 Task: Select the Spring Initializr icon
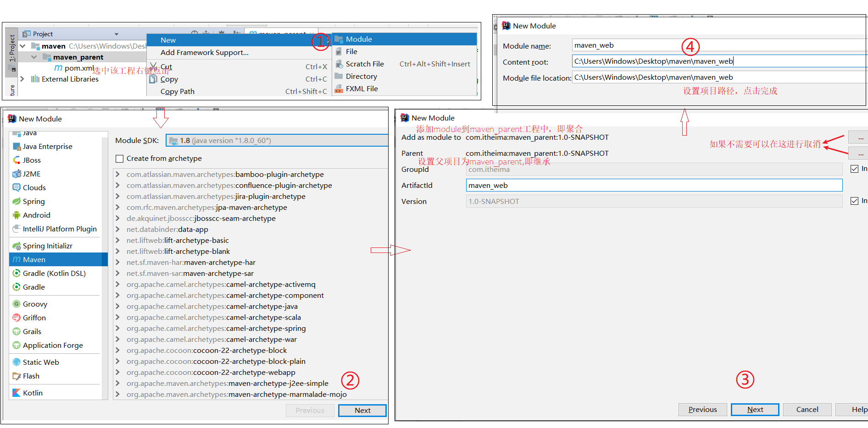click(17, 246)
